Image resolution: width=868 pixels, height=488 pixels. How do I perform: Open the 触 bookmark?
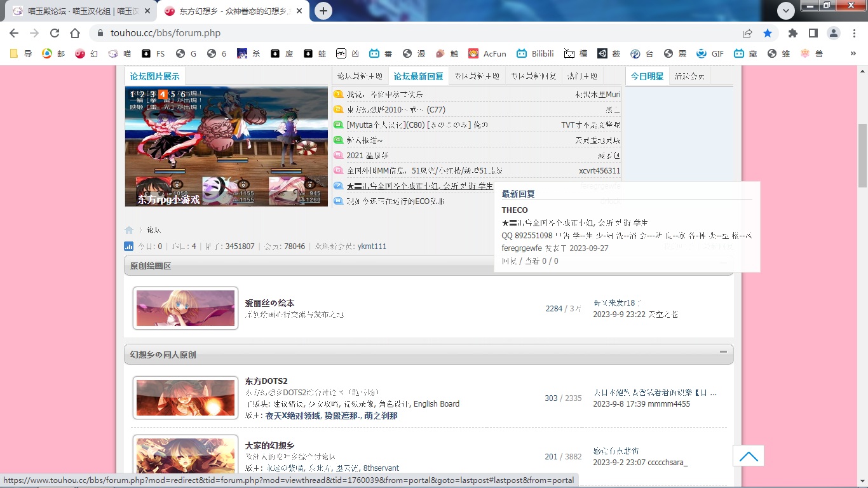coord(447,54)
